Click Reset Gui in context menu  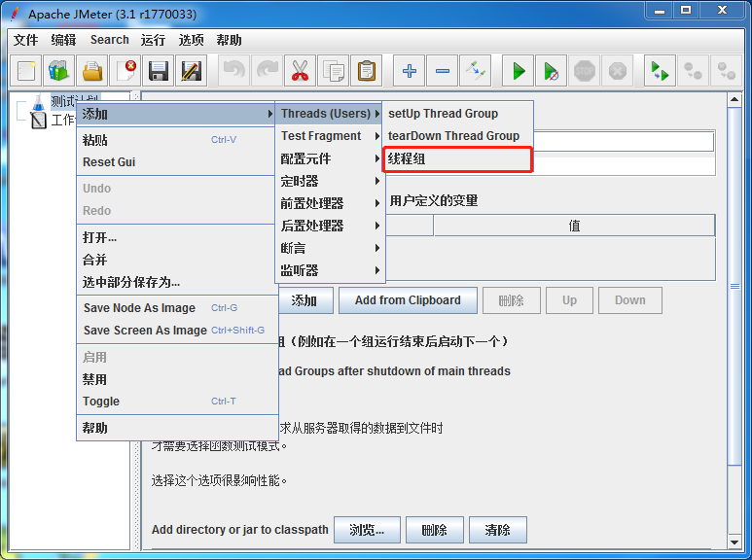click(176, 162)
